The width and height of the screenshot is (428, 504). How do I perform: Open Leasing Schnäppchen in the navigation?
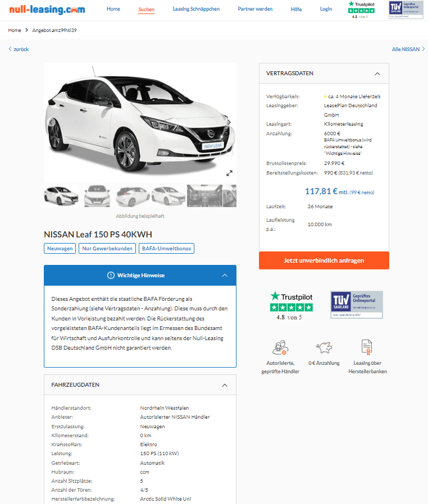click(x=196, y=9)
